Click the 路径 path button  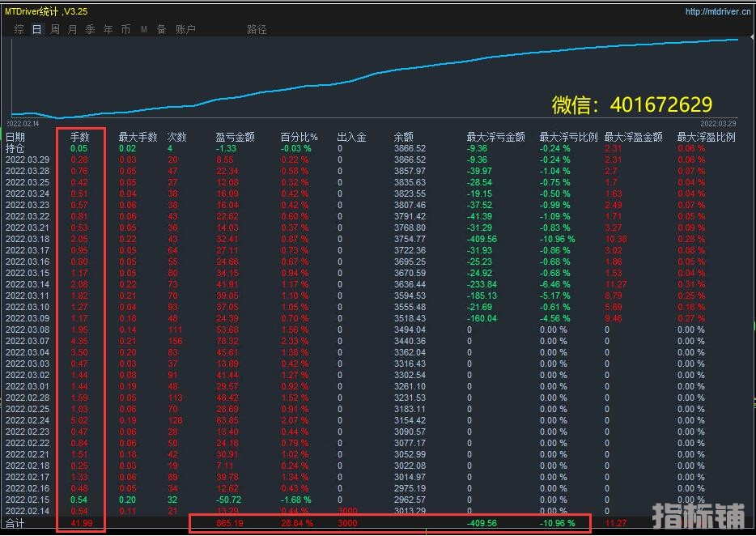tap(257, 29)
